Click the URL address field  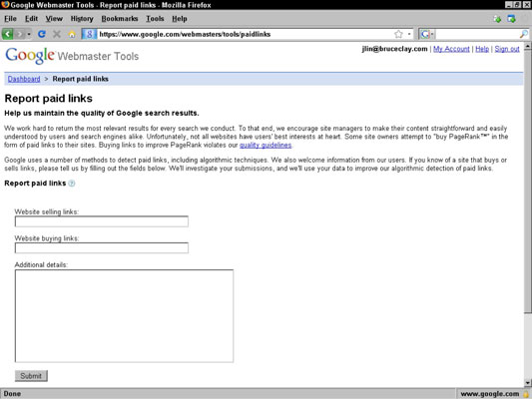pyautogui.click(x=246, y=34)
